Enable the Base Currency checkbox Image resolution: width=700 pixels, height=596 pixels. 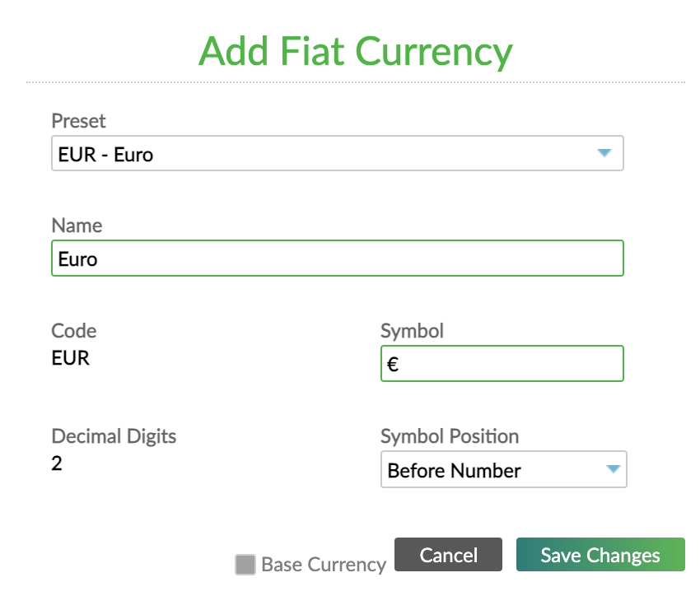click(x=245, y=565)
